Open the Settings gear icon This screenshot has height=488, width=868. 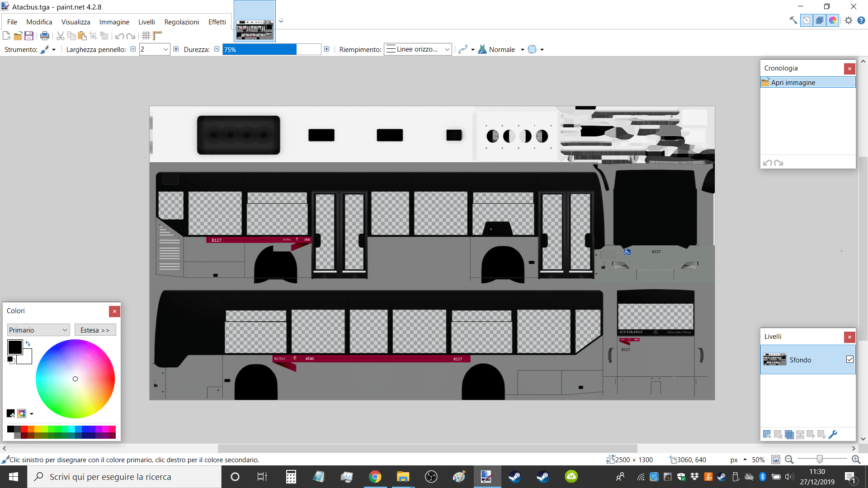[x=849, y=20]
